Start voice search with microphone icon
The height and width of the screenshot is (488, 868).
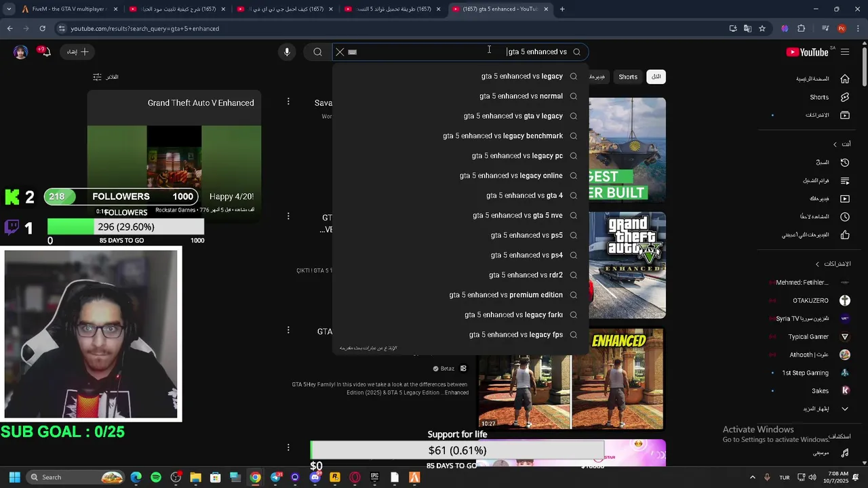287,52
